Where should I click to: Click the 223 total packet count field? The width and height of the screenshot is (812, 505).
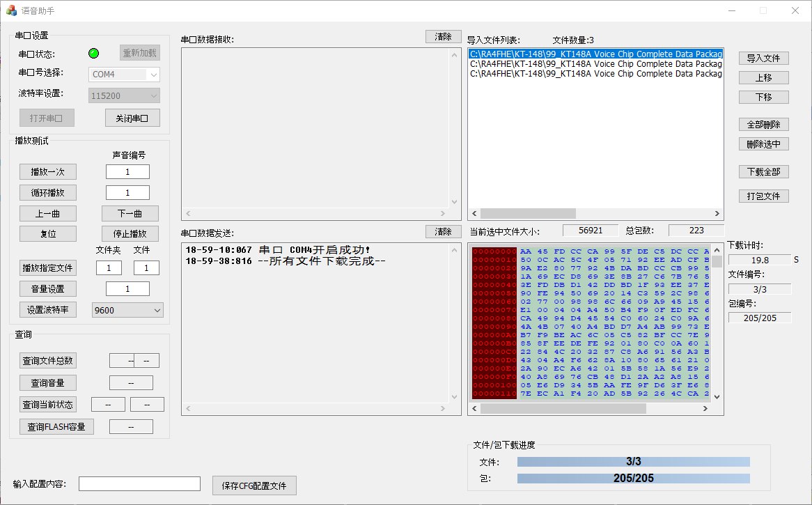[696, 231]
